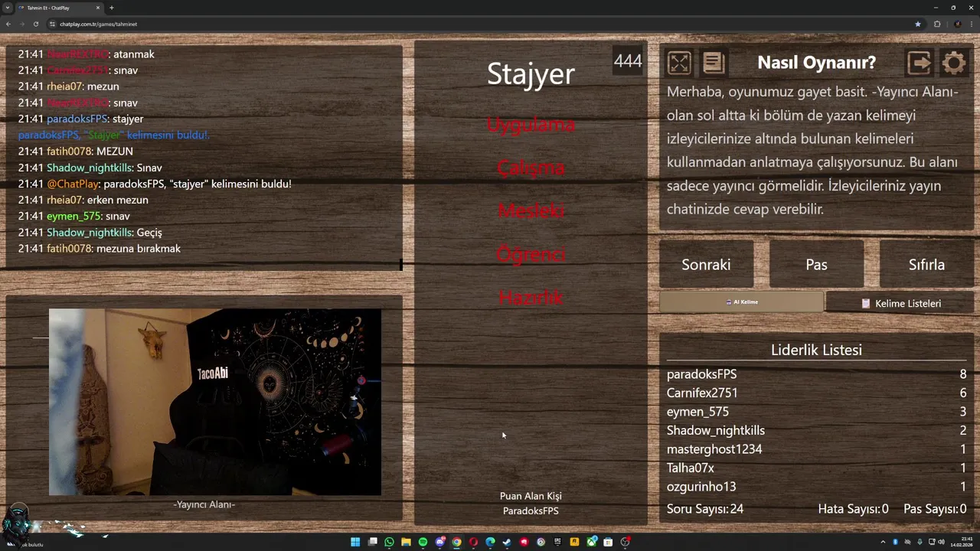This screenshot has height=551, width=980.
Task: Open Xbox app from the taskbar
Action: [591, 542]
